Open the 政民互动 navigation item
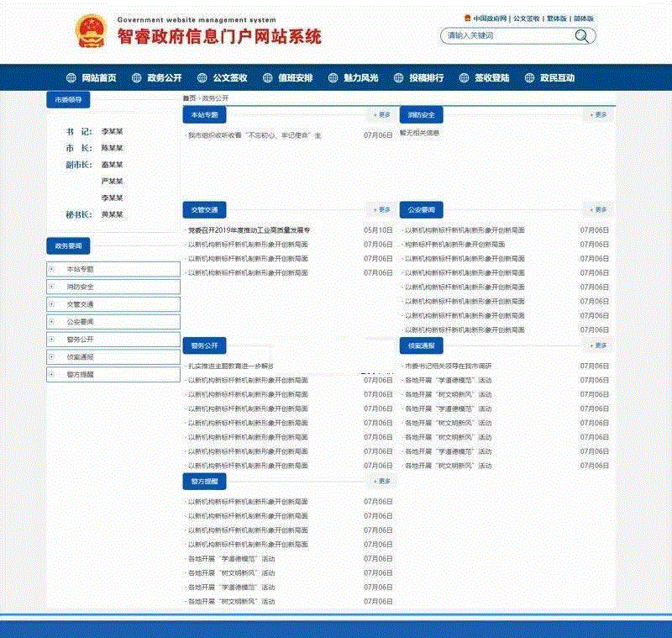 click(557, 77)
